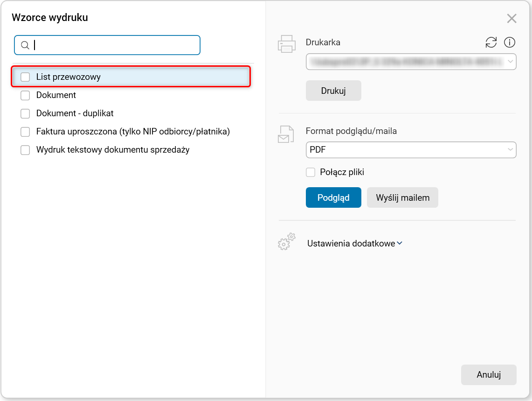
Task: Enable the Połącz pliki option
Action: [x=311, y=173]
